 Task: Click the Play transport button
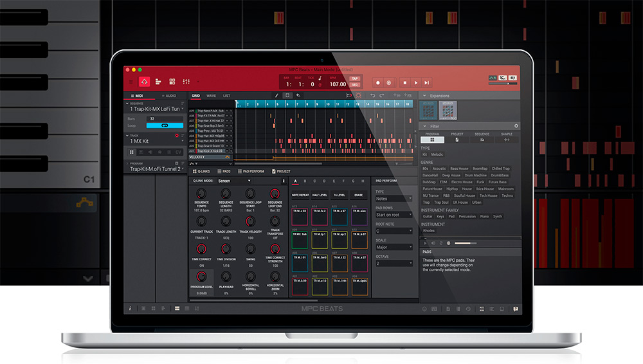point(416,82)
